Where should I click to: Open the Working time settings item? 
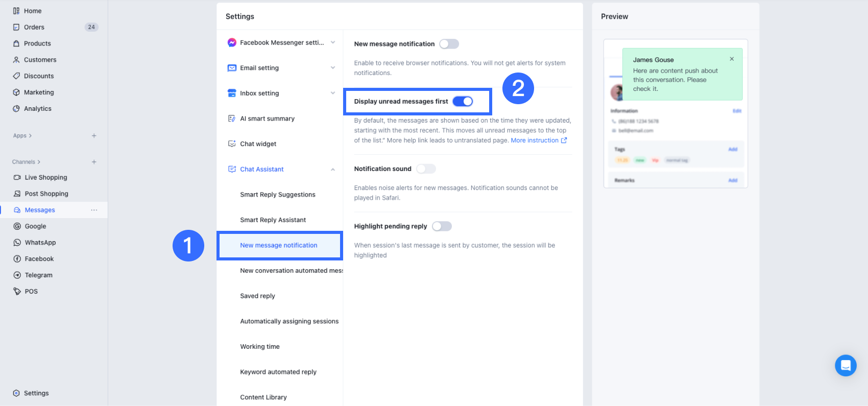(x=260, y=347)
